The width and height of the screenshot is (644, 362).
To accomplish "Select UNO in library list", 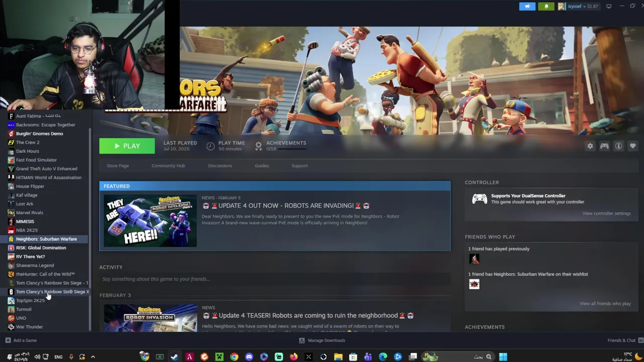I will (21, 318).
